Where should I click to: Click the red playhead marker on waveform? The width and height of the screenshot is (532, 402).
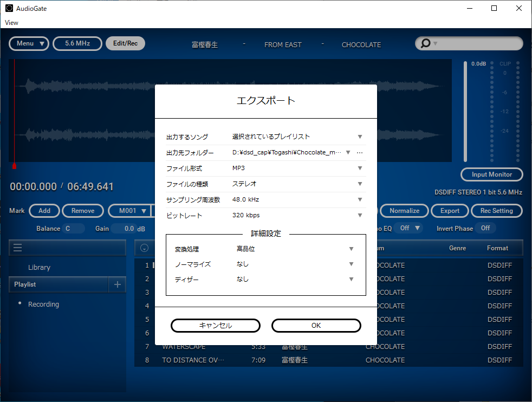pos(14,166)
